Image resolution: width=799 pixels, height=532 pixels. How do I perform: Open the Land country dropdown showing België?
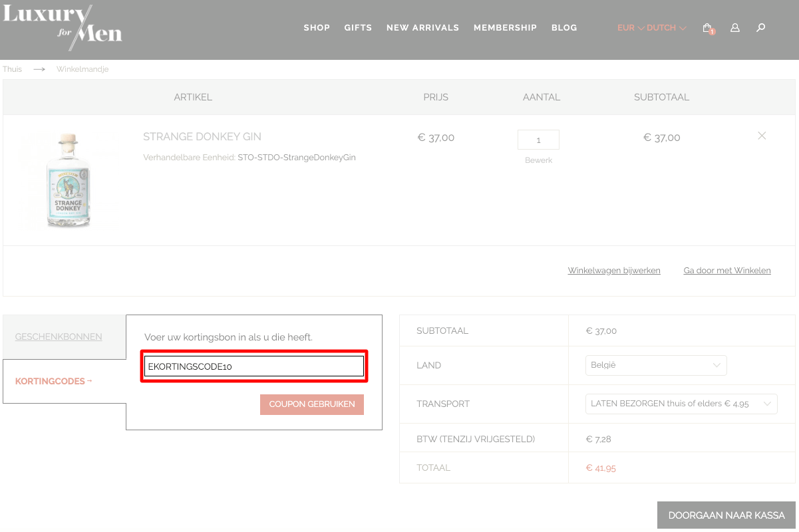[656, 365]
